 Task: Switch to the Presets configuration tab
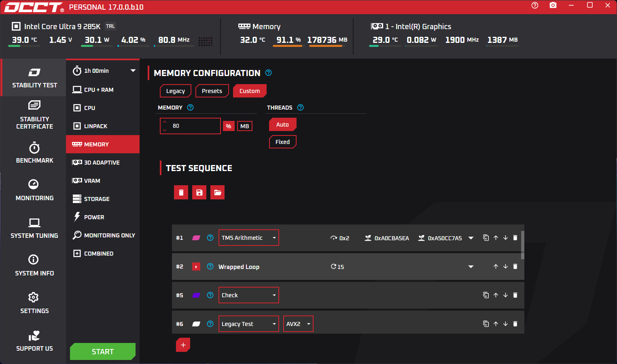click(212, 91)
